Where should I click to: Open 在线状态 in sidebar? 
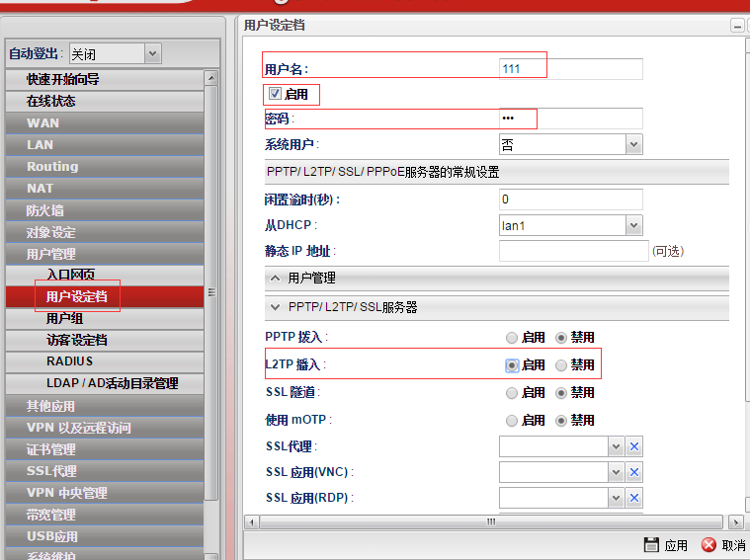pyautogui.click(x=105, y=102)
